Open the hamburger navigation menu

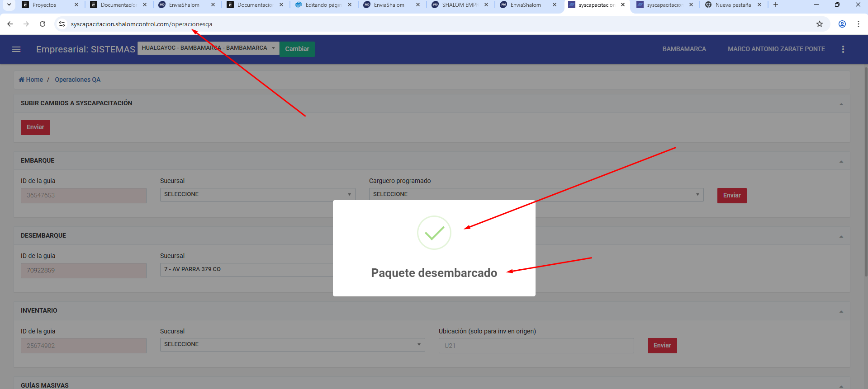(16, 49)
